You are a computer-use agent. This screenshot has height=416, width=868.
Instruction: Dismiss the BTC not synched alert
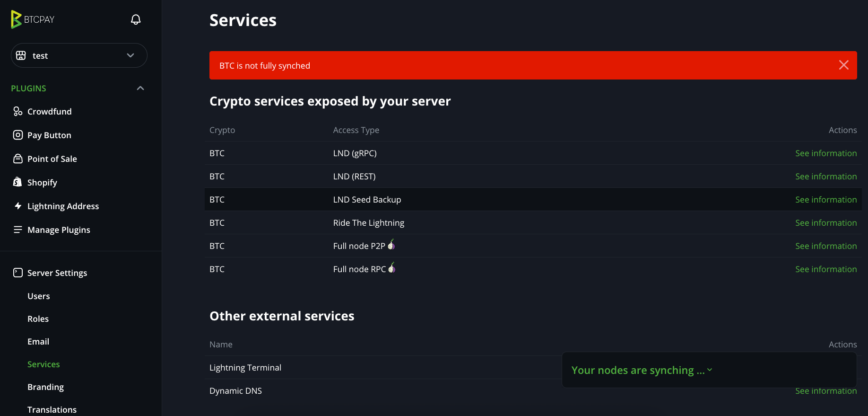pyautogui.click(x=843, y=65)
